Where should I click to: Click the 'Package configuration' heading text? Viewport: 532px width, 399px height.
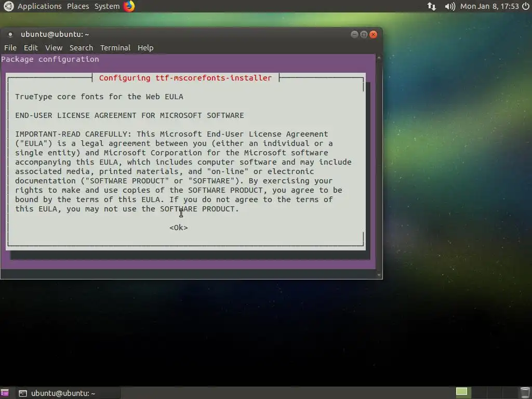coord(50,59)
